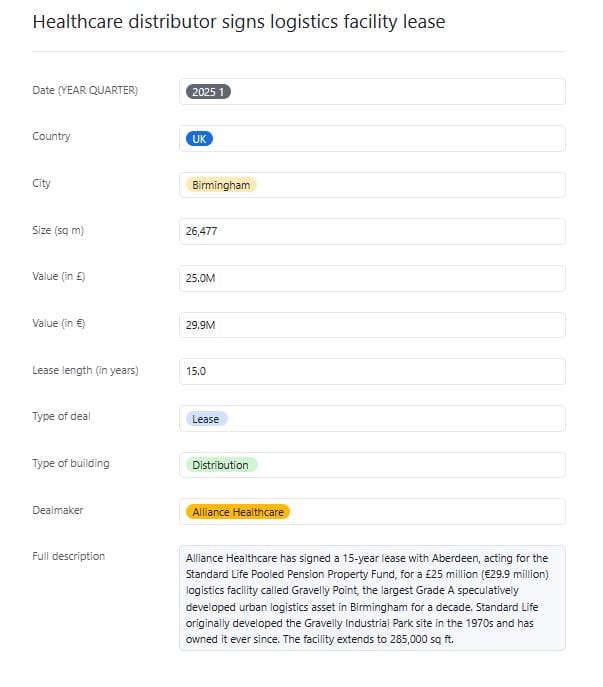Focus the Size (sq m) field

(372, 231)
